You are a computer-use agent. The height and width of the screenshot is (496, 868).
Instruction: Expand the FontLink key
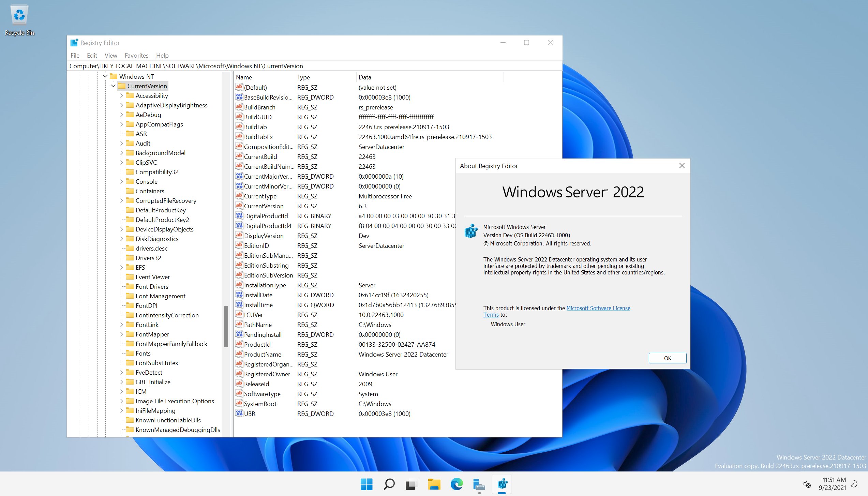[x=122, y=325]
